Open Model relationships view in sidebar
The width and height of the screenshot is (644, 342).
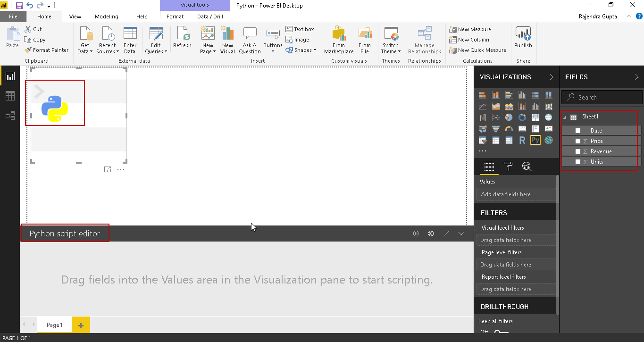pos(10,116)
